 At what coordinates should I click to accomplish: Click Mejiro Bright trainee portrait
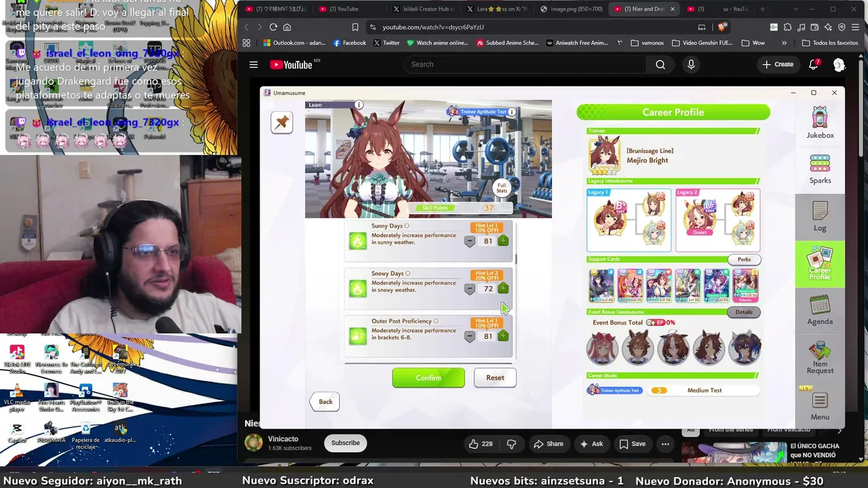point(604,155)
